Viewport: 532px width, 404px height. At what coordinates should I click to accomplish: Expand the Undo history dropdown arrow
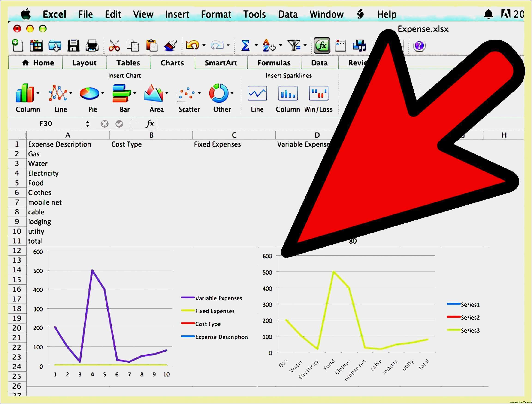click(x=204, y=45)
